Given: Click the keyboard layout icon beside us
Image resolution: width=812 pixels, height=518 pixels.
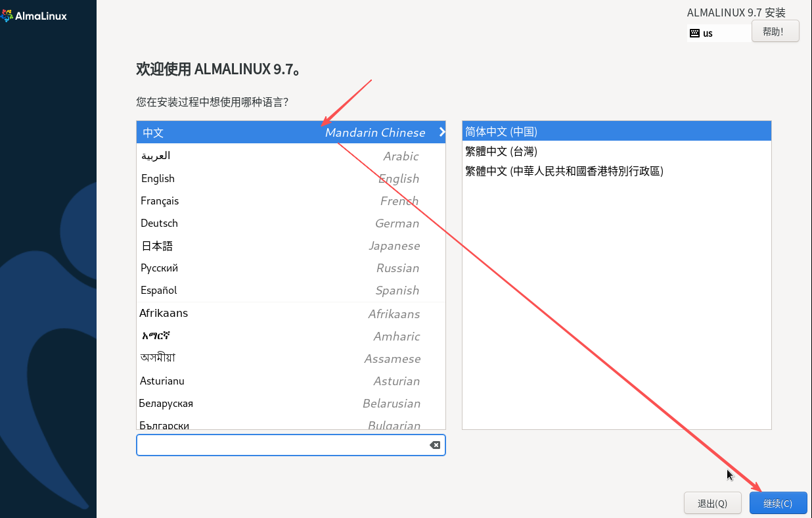Looking at the screenshot, I should click(694, 33).
